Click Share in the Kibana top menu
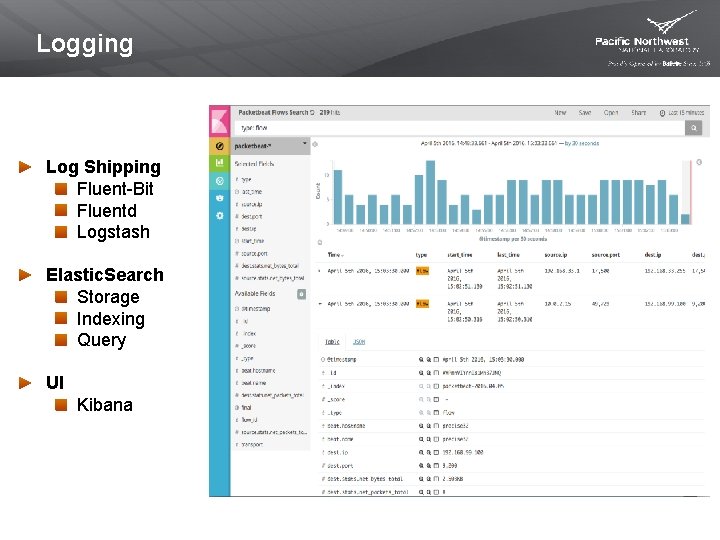The image size is (720, 540). click(x=639, y=112)
